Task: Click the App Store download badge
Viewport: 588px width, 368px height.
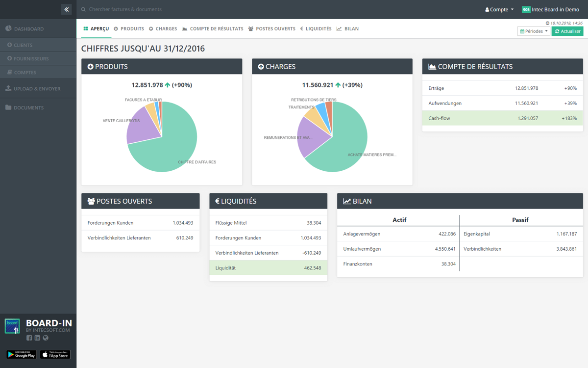Action: [x=55, y=354]
